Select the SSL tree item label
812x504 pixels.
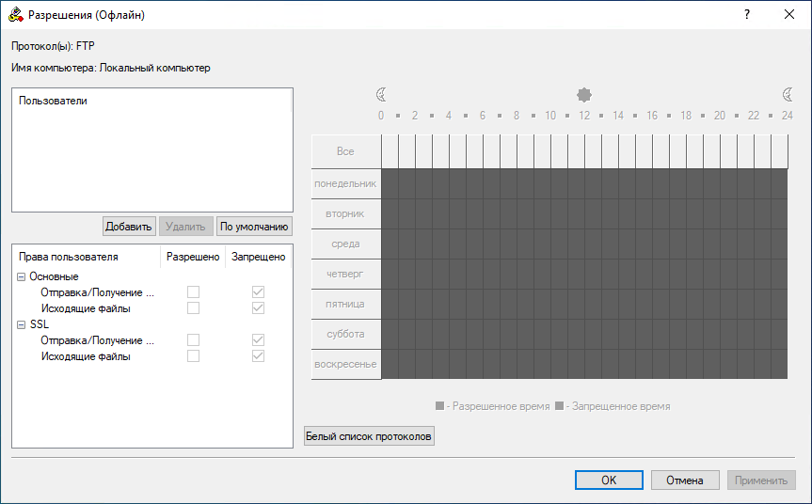pos(40,324)
